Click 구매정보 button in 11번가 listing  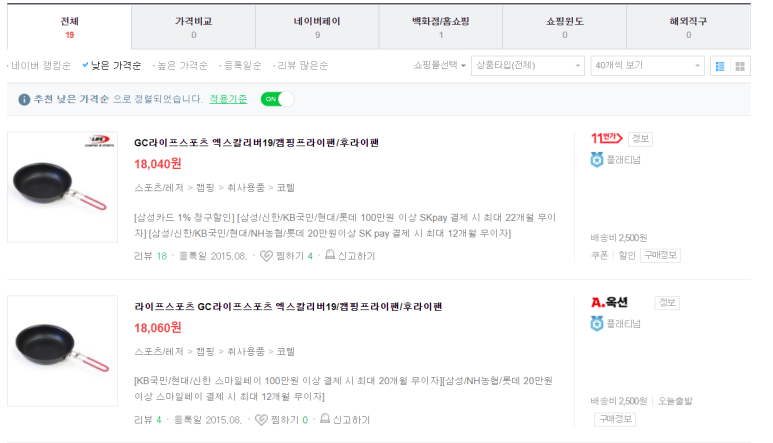tap(660, 255)
